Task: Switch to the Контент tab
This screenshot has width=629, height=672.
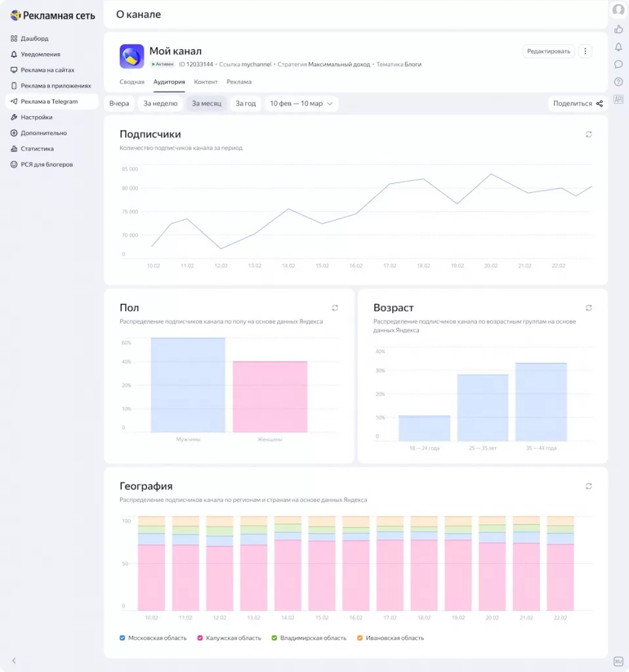Action: [x=206, y=82]
